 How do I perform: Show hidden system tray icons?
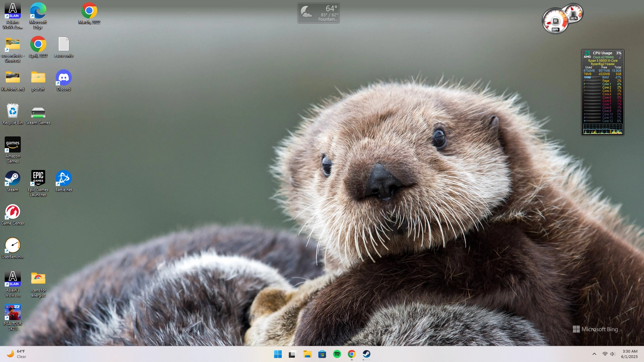pyautogui.click(x=594, y=354)
